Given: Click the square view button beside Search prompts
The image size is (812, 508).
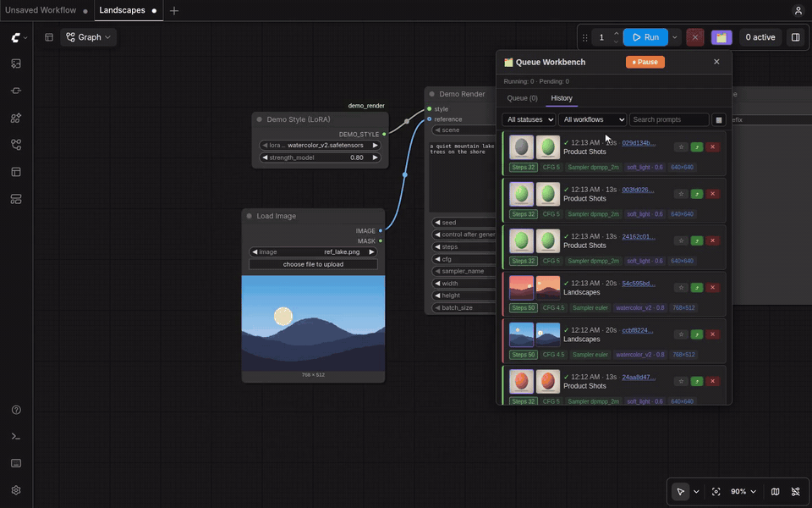Looking at the screenshot, I should [x=719, y=119].
